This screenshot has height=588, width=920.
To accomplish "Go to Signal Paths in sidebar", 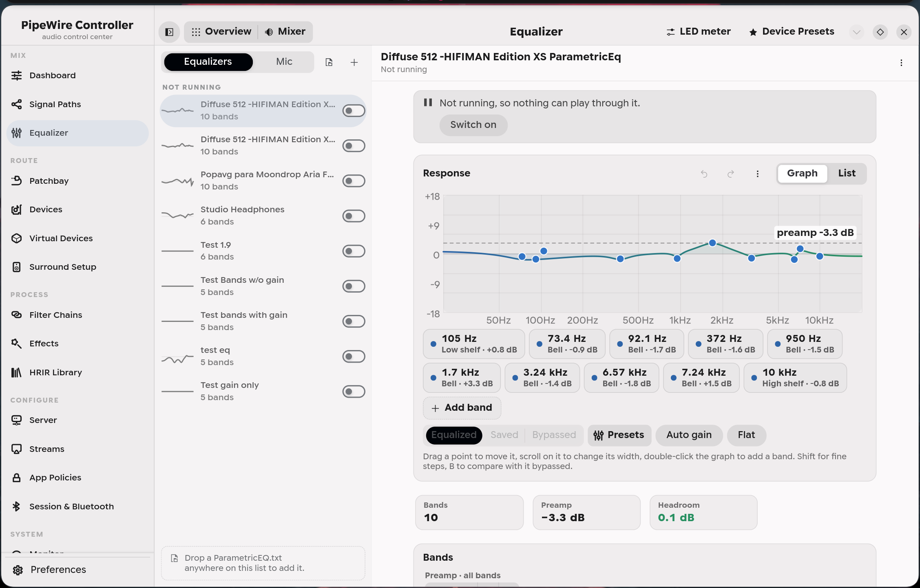I will pos(77,104).
